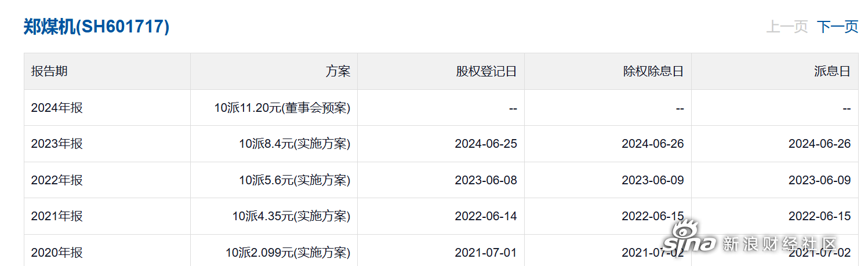Select the 派息日 column header

coord(833,71)
